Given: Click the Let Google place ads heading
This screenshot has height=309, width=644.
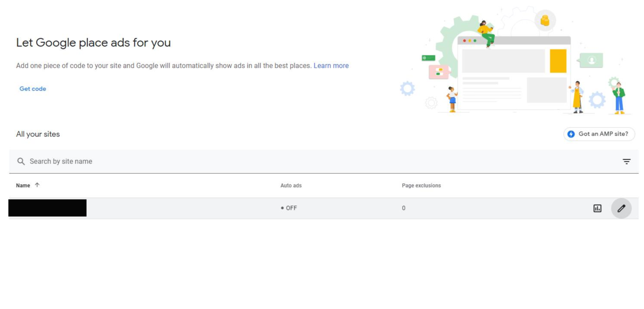Looking at the screenshot, I should click(93, 42).
